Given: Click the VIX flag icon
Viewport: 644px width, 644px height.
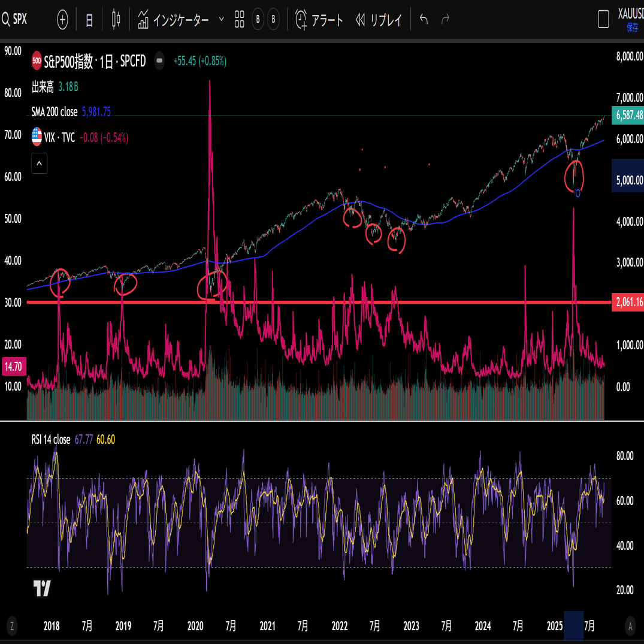Looking at the screenshot, I should point(37,137).
